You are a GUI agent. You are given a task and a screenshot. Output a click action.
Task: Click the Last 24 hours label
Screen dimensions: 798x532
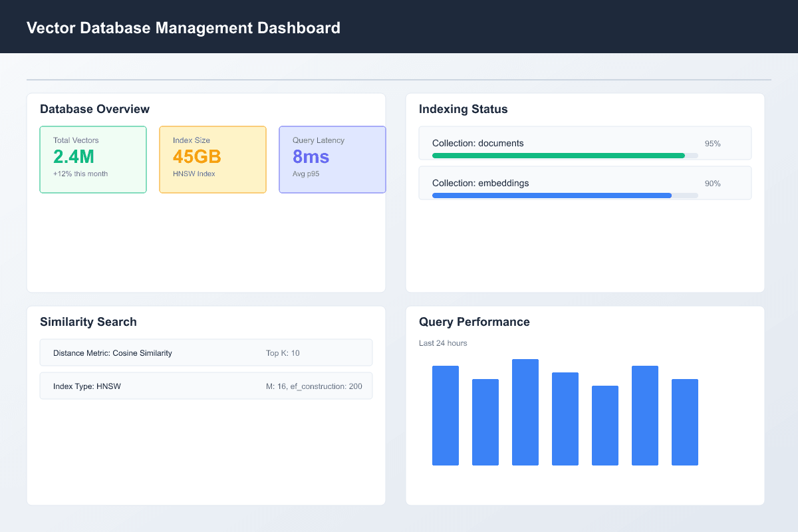tap(443, 343)
